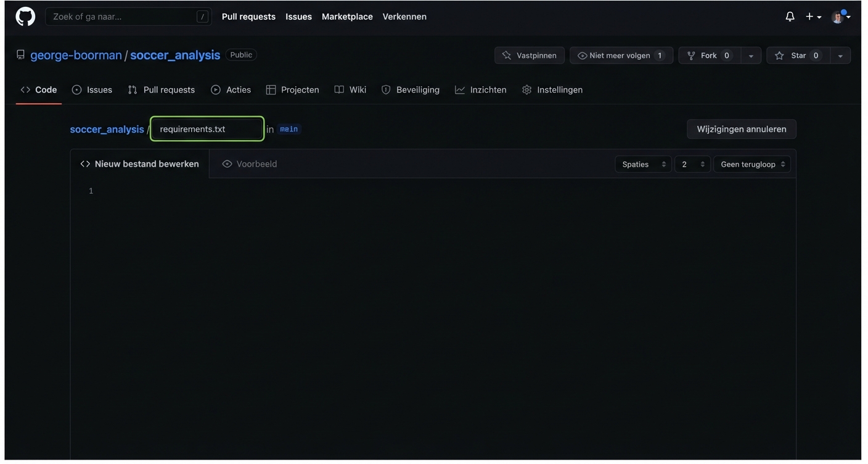Open the george-boorman profile link

[x=76, y=56]
